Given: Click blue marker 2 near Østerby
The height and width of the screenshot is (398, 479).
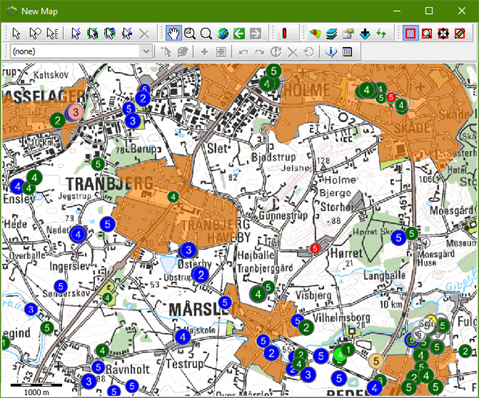Looking at the screenshot, I should coord(201,275).
